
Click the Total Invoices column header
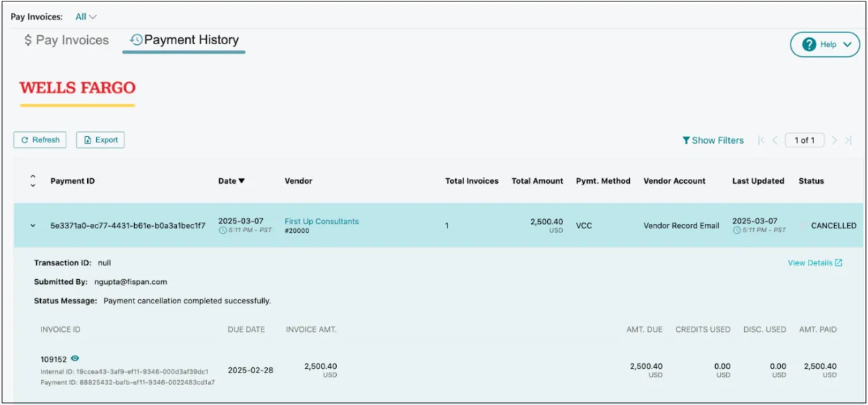pyautogui.click(x=472, y=181)
